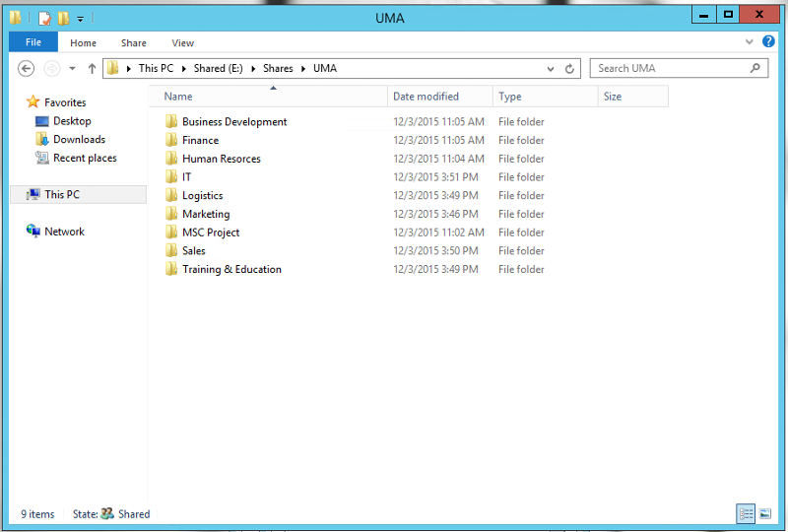This screenshot has height=532, width=788.
Task: Refresh the UMA folder view
Action: pos(569,69)
